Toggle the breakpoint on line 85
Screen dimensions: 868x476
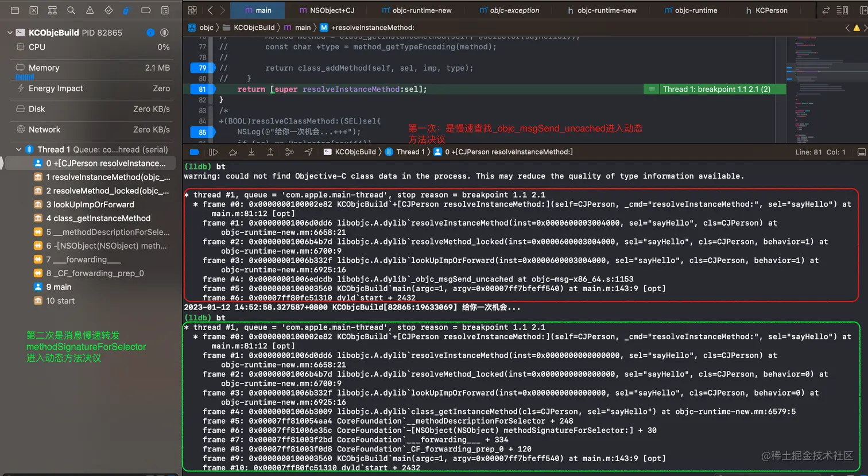coord(202,132)
